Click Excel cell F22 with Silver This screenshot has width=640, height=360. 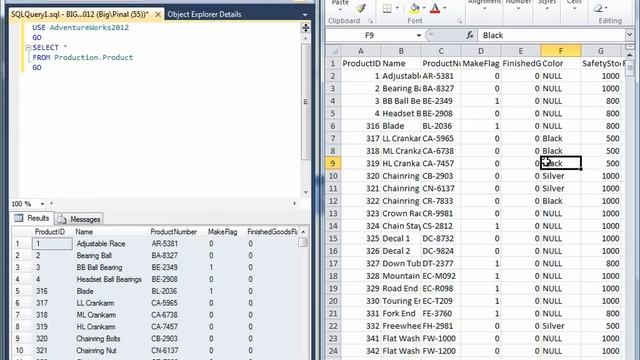click(560, 326)
